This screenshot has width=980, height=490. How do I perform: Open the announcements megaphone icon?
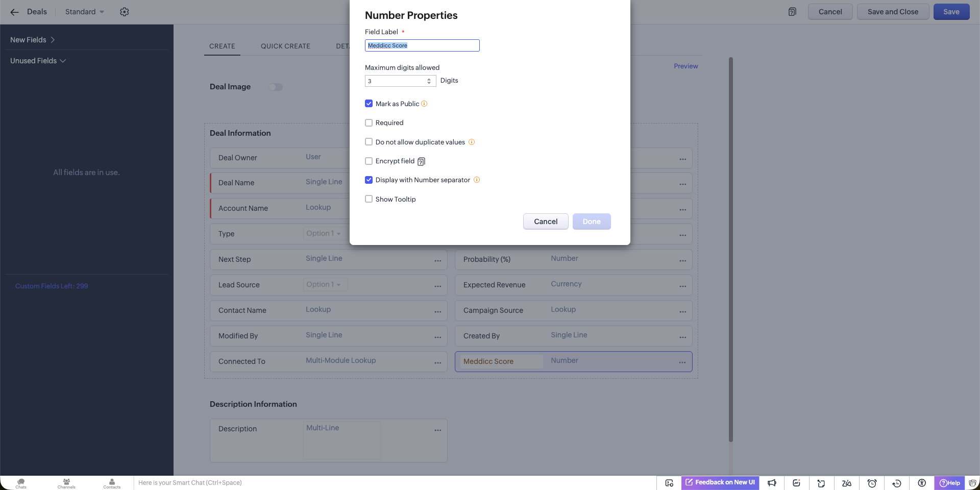772,483
